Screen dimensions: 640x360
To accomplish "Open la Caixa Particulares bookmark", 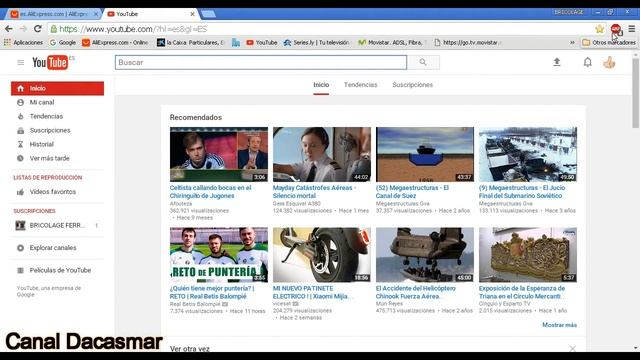I will coord(191,42).
